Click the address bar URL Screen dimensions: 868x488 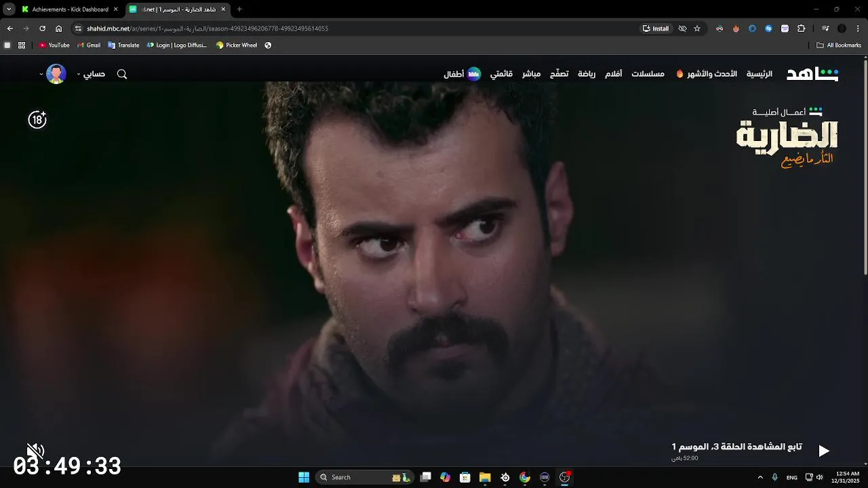(208, 28)
